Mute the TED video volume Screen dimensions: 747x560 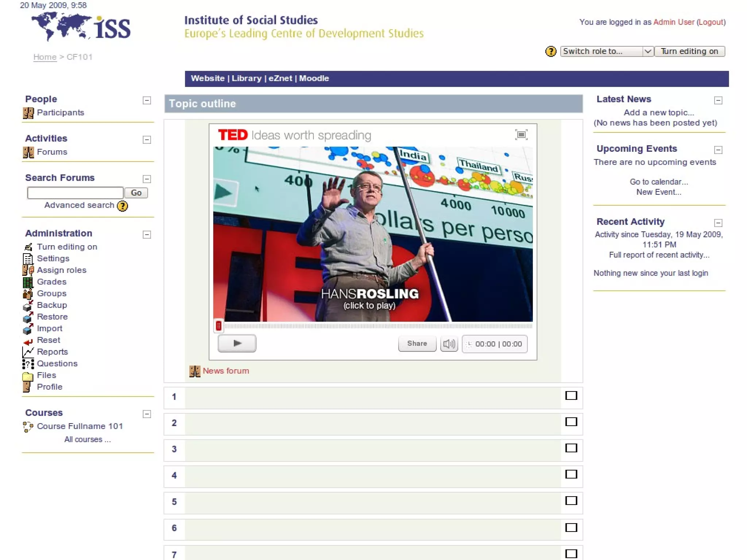click(449, 344)
